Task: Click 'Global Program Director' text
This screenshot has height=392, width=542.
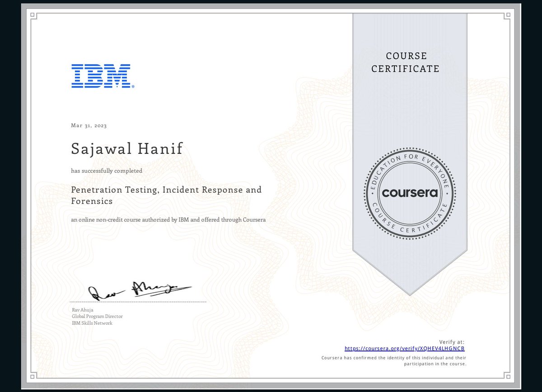Action: tap(97, 317)
